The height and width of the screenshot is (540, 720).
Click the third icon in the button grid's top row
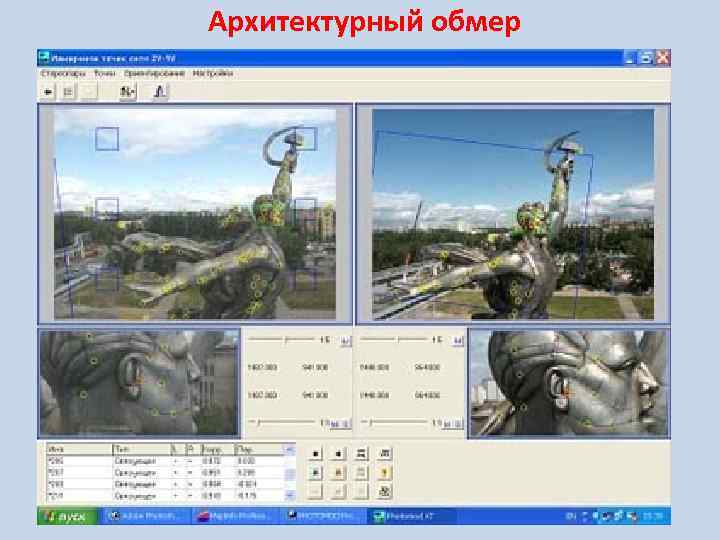[361, 454]
